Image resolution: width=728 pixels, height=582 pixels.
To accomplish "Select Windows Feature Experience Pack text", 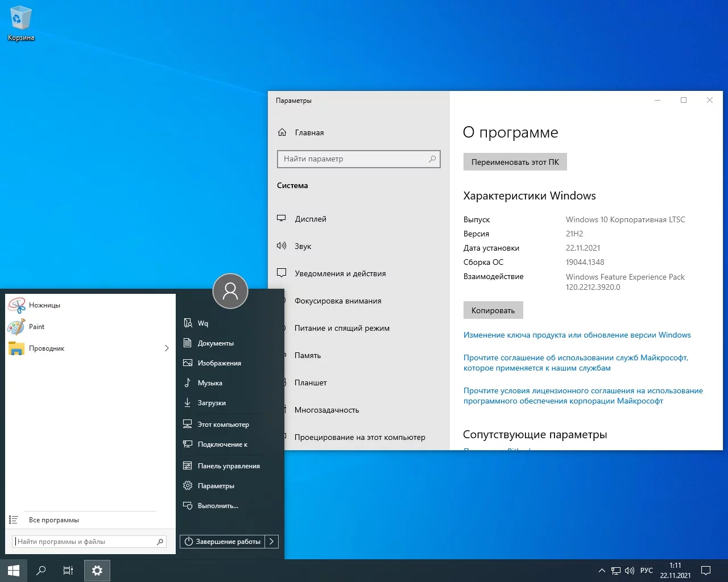I will pos(625,277).
